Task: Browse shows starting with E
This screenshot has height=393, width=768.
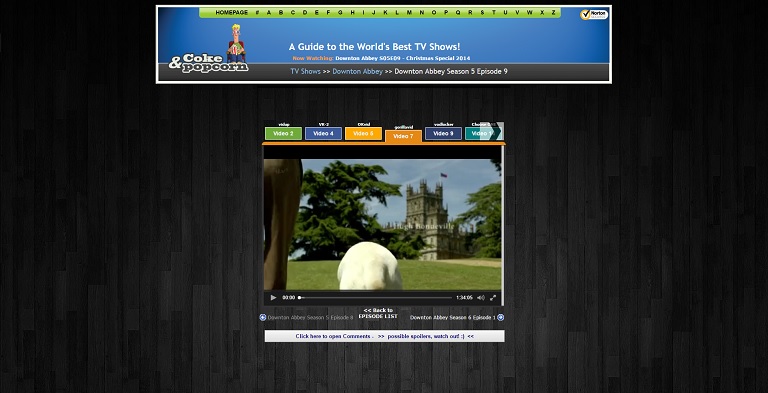Action: click(x=316, y=13)
